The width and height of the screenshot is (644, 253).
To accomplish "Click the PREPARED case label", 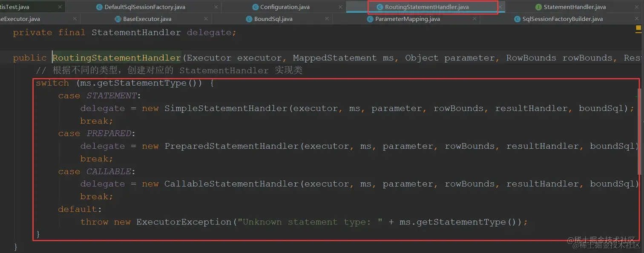I will pyautogui.click(x=109, y=133).
